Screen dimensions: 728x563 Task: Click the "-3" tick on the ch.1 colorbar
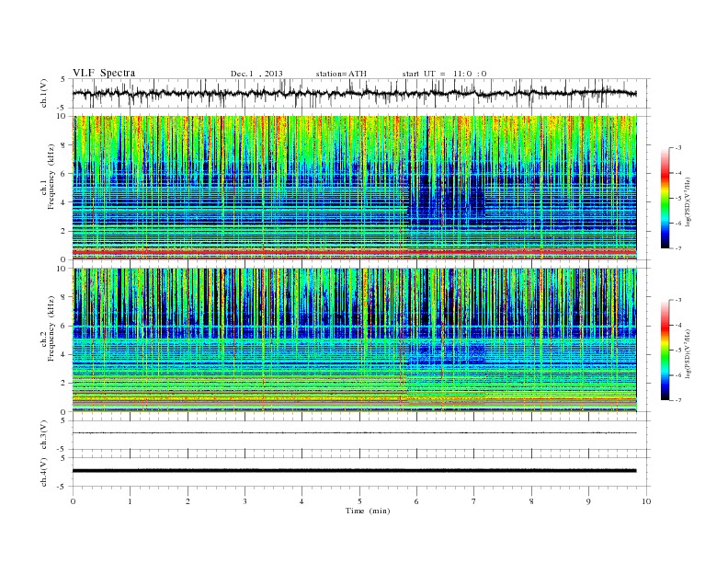tap(678, 148)
